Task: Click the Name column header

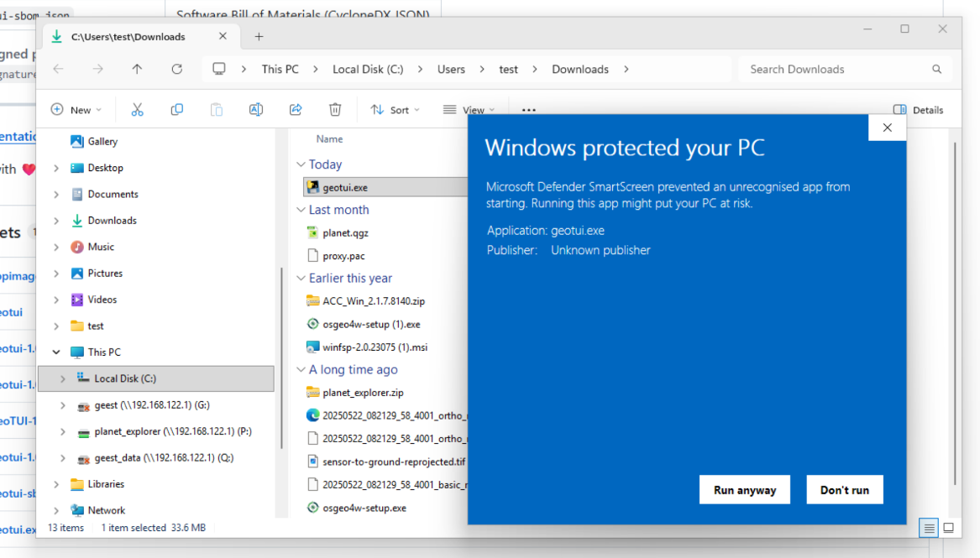Action: pos(329,139)
